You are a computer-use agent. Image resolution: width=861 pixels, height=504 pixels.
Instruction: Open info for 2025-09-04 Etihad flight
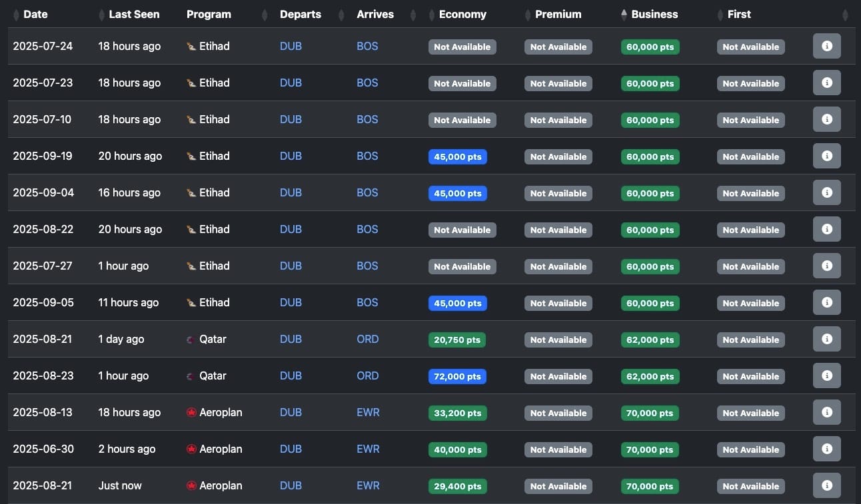(x=827, y=193)
